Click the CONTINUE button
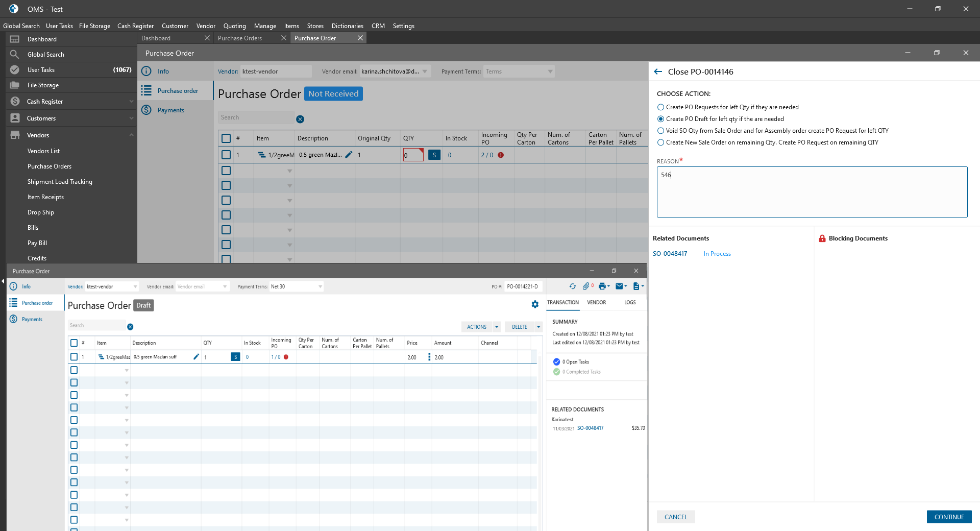Viewport: 980px width, 531px height. (949, 517)
